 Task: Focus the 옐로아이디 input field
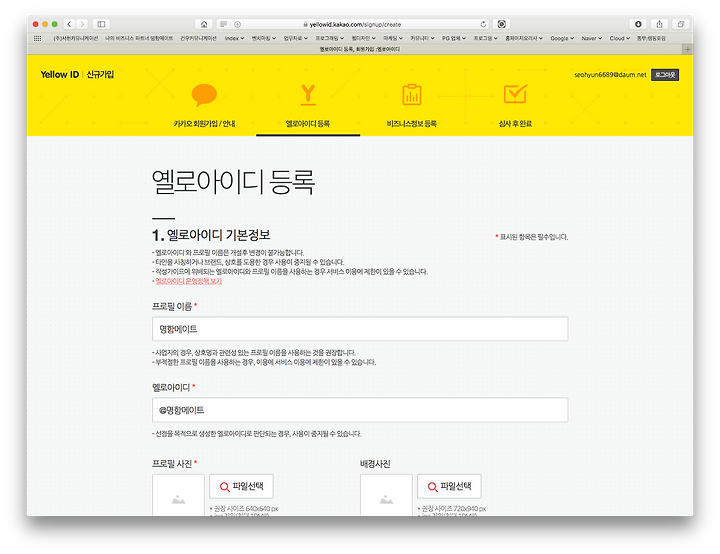pyautogui.click(x=360, y=410)
